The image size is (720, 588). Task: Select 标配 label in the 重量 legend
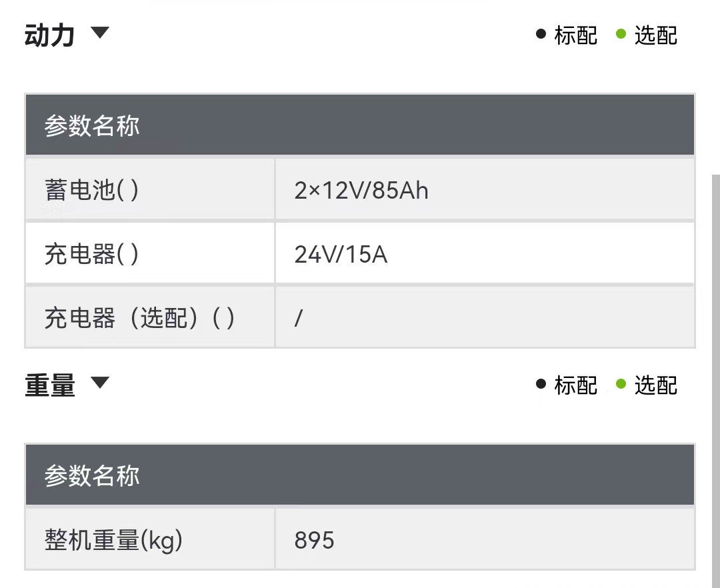(x=576, y=385)
